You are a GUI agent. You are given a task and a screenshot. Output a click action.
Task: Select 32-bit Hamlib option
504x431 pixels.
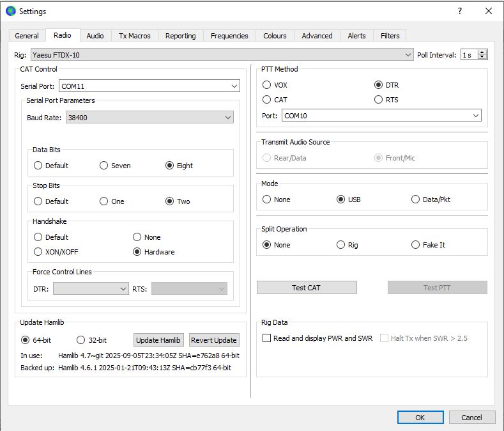click(x=81, y=340)
